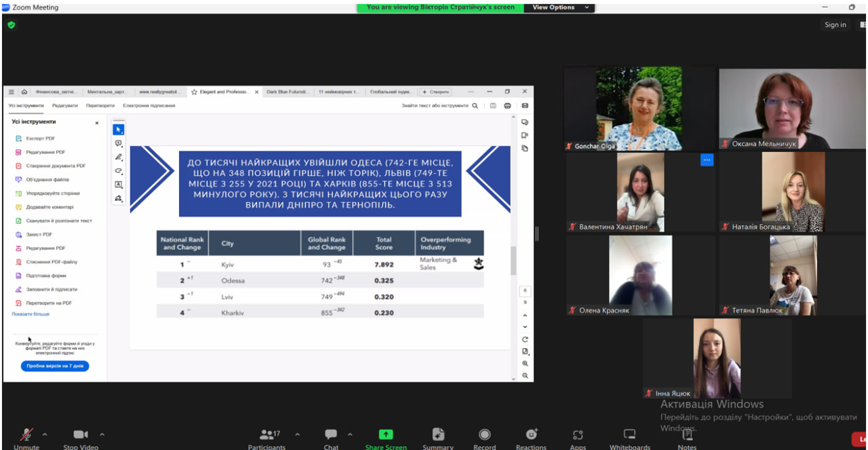Open more options on Валентина Хачатрян's video

tap(707, 160)
